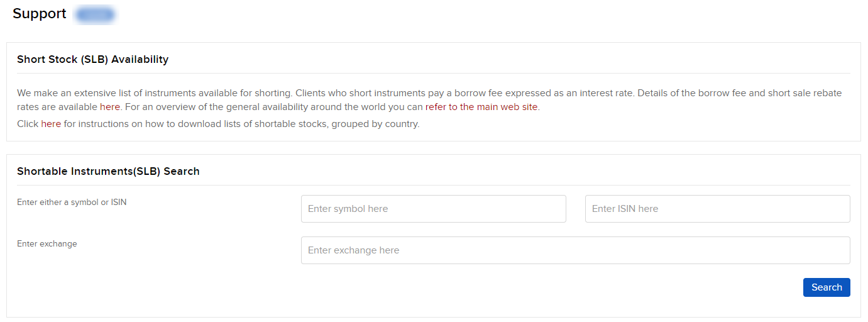The height and width of the screenshot is (322, 868).
Task: Focus the "Enter symbol here" field
Action: (434, 209)
